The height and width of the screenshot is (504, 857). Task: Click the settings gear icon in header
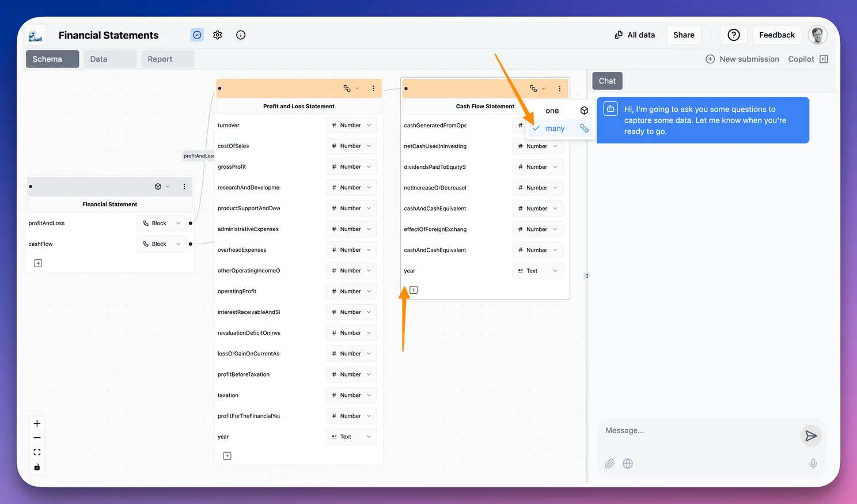[x=218, y=35]
